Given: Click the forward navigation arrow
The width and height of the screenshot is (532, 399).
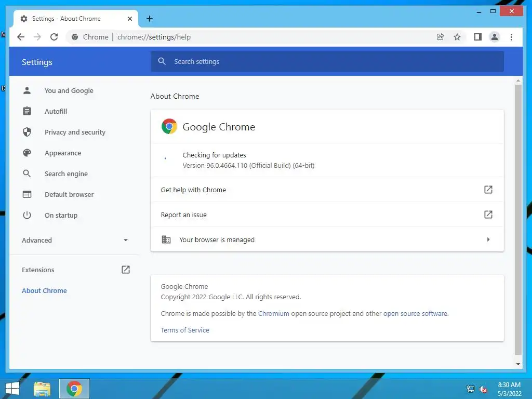Looking at the screenshot, I should click(x=37, y=37).
